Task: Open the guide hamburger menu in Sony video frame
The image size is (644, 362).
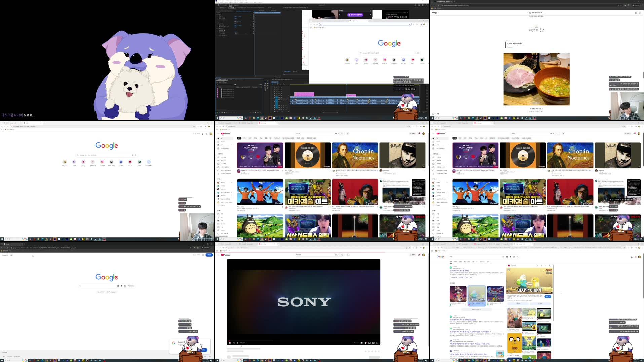Action: click(x=218, y=255)
